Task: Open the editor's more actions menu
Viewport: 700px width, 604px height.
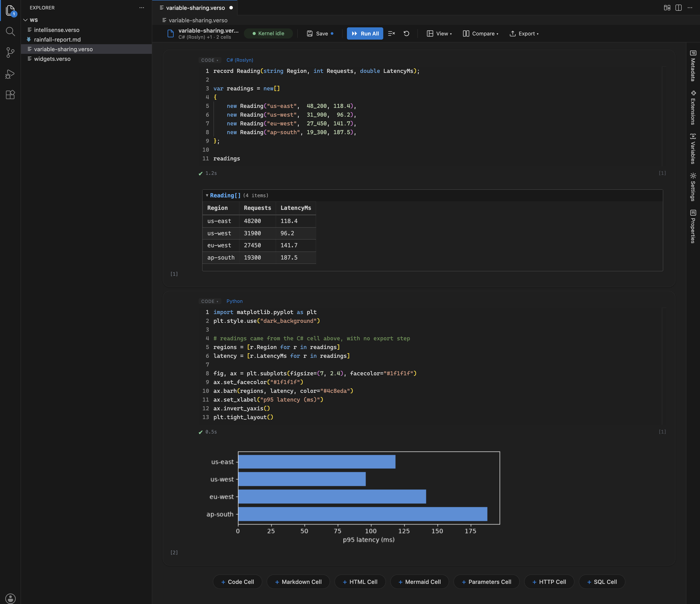Action: coord(690,8)
